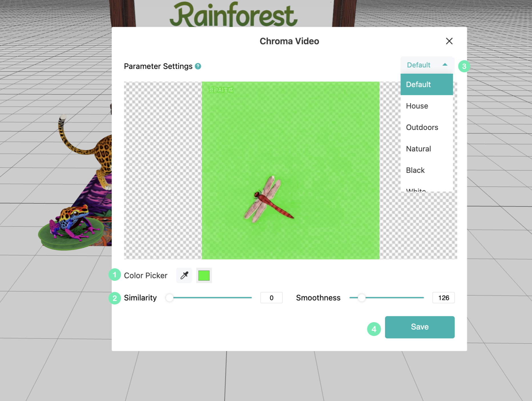Collapse the Default preset dropdown
This screenshot has width=532, height=401.
[x=427, y=65]
